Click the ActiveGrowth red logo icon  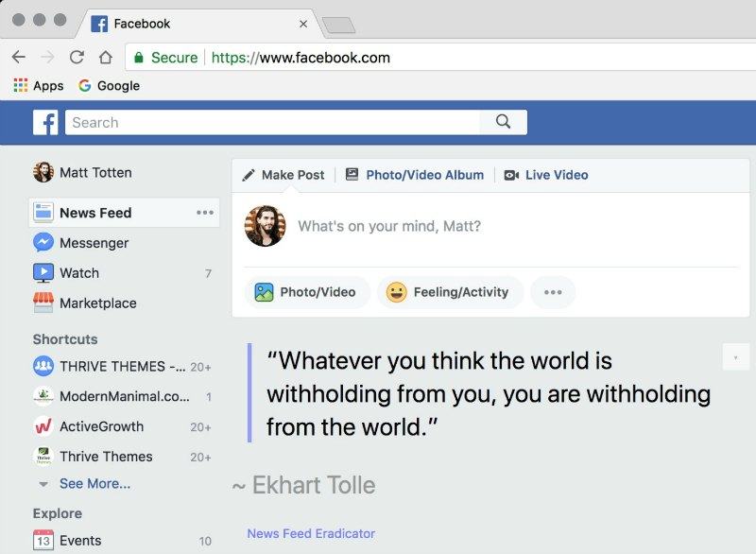pyautogui.click(x=43, y=426)
